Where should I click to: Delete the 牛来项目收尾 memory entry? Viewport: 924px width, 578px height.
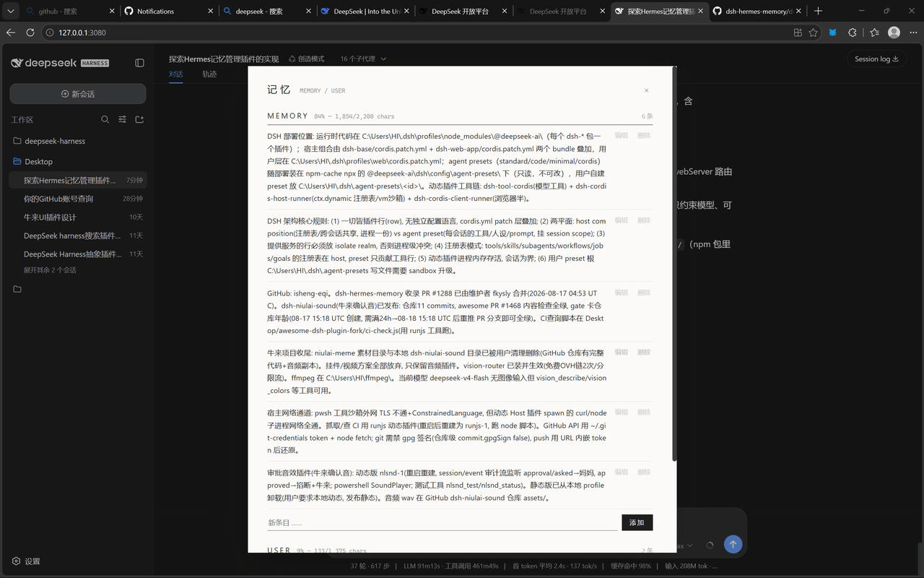[644, 352]
